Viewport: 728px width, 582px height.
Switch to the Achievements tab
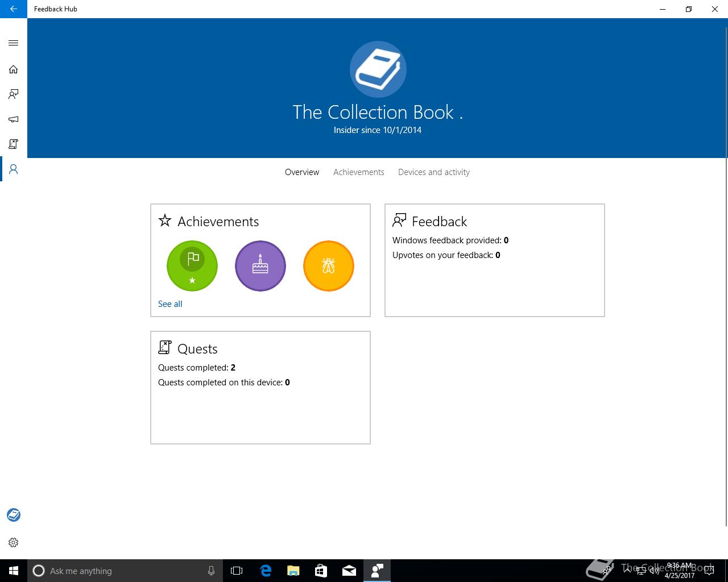359,172
